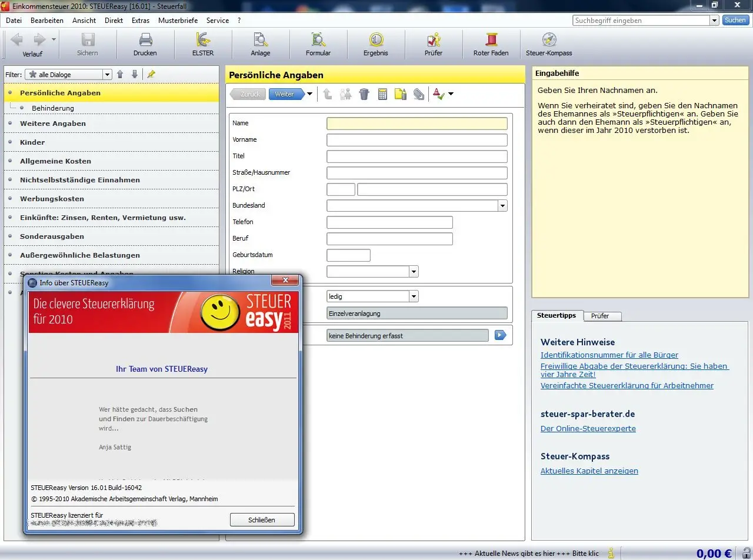This screenshot has width=753, height=560.
Task: Click the Verlauf forward arrow icon
Action: (x=39, y=39)
